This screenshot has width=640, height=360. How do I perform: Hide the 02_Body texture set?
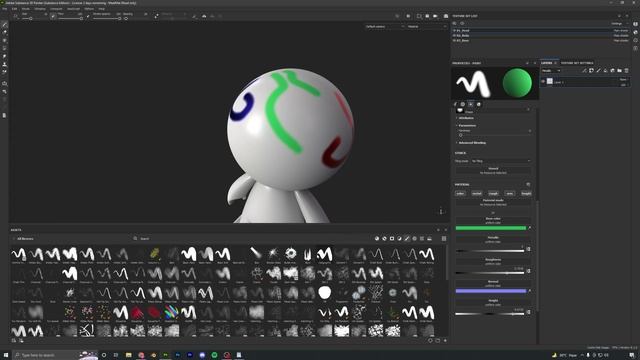(x=455, y=36)
